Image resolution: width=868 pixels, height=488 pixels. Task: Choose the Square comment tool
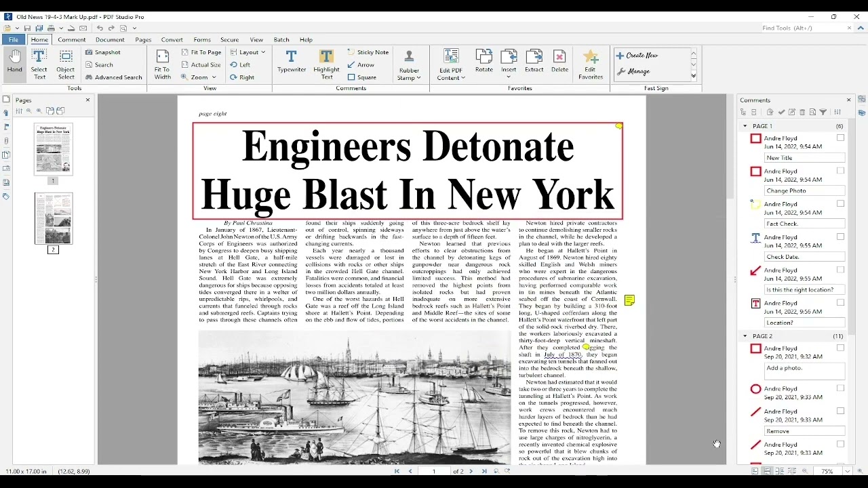coord(362,77)
